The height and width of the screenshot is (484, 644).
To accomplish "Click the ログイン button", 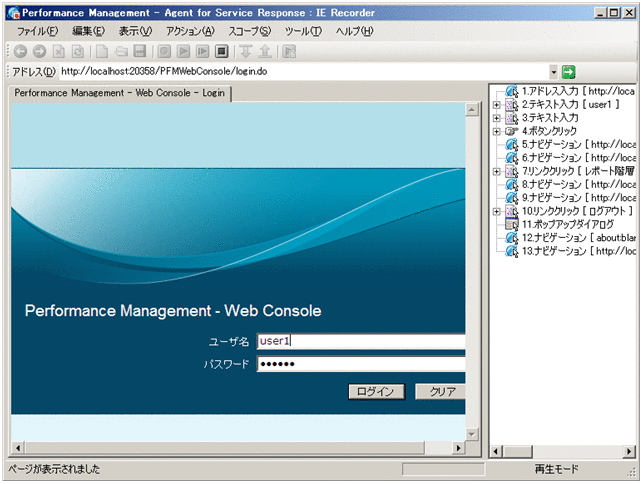I will [x=376, y=392].
